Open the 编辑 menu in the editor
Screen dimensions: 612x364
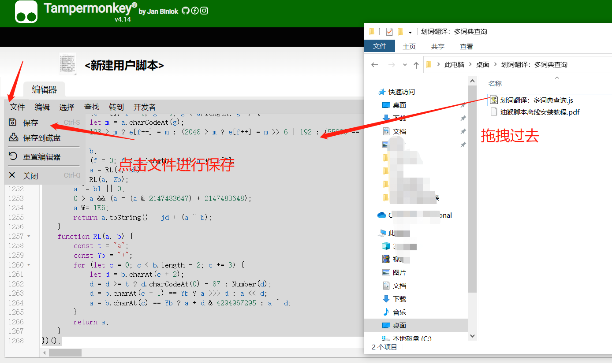tap(42, 107)
